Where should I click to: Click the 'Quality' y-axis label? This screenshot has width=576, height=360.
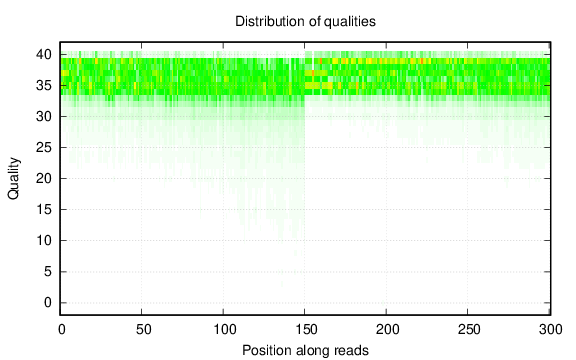click(13, 178)
